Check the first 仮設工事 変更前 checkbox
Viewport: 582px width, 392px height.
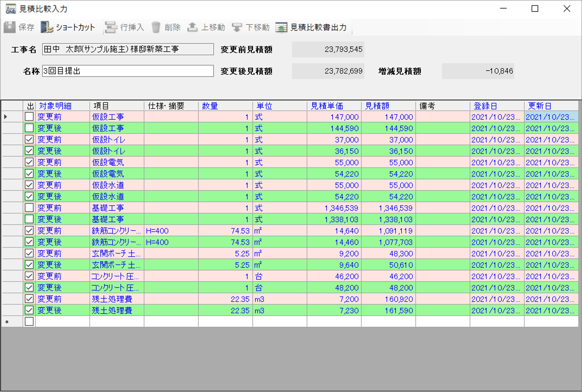pyautogui.click(x=29, y=116)
